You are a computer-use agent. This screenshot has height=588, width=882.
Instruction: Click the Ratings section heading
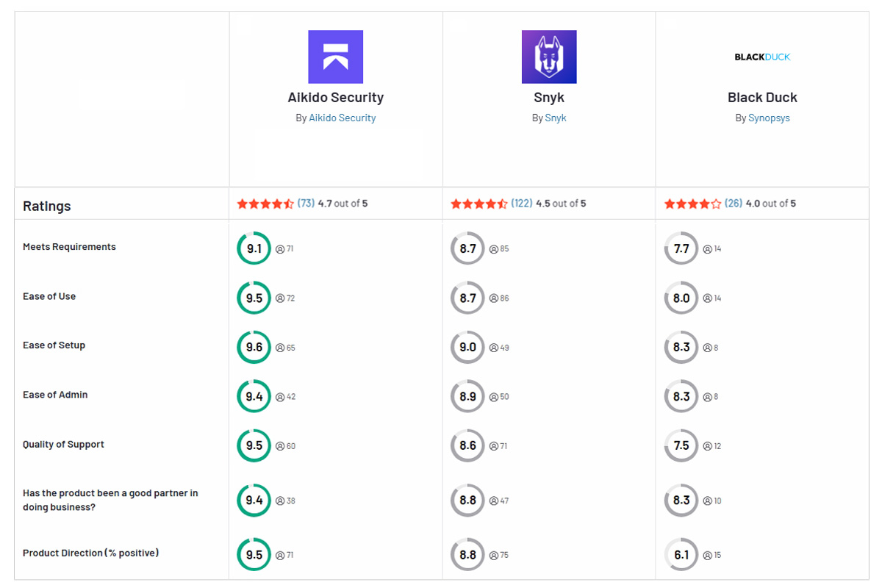click(x=47, y=206)
